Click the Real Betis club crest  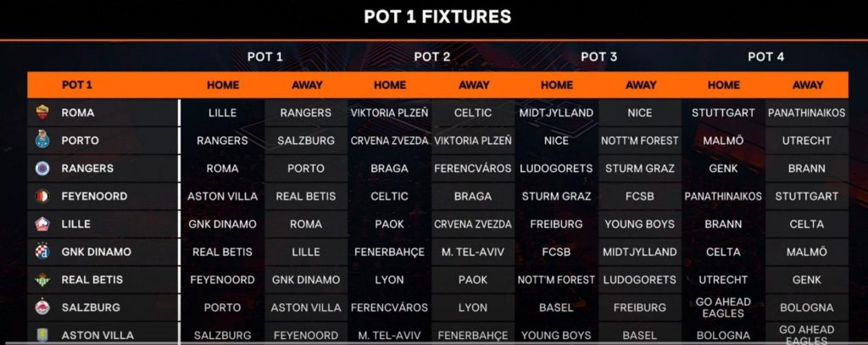pos(43,280)
